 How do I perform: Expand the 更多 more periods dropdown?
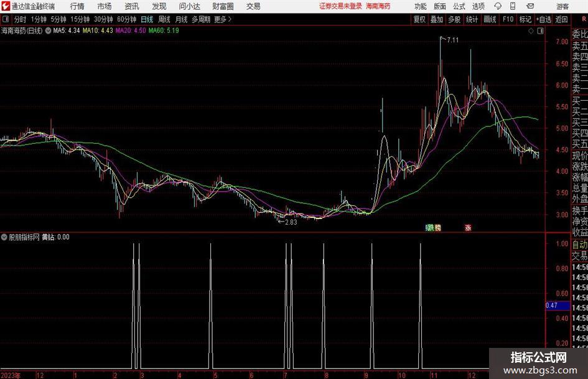click(x=223, y=19)
